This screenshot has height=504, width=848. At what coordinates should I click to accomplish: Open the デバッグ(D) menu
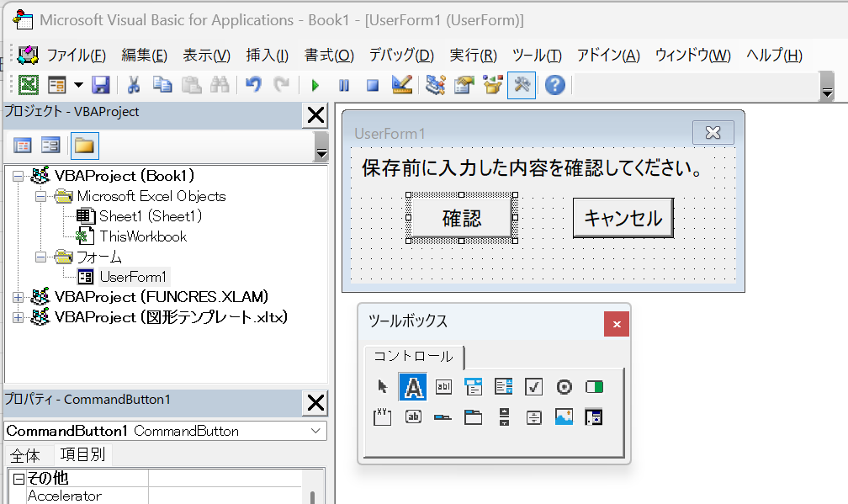[x=401, y=56]
